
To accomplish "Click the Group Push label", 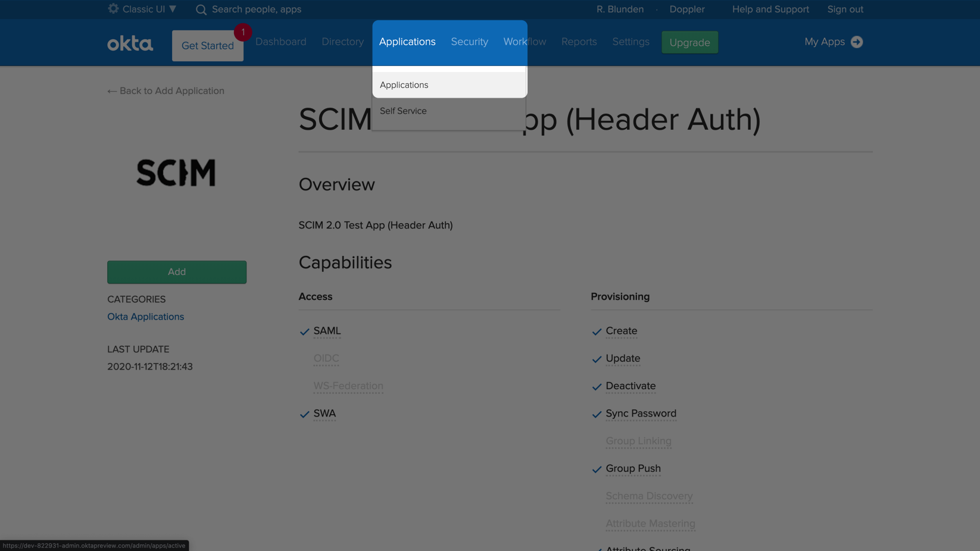I will pos(633,468).
